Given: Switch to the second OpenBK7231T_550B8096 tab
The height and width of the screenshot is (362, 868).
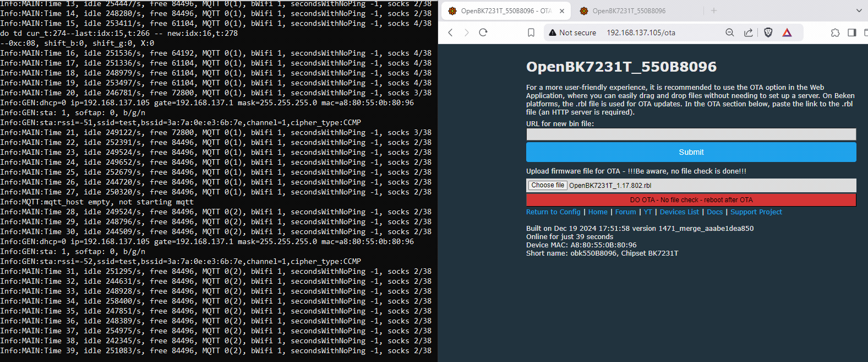Looking at the screenshot, I should click(630, 10).
